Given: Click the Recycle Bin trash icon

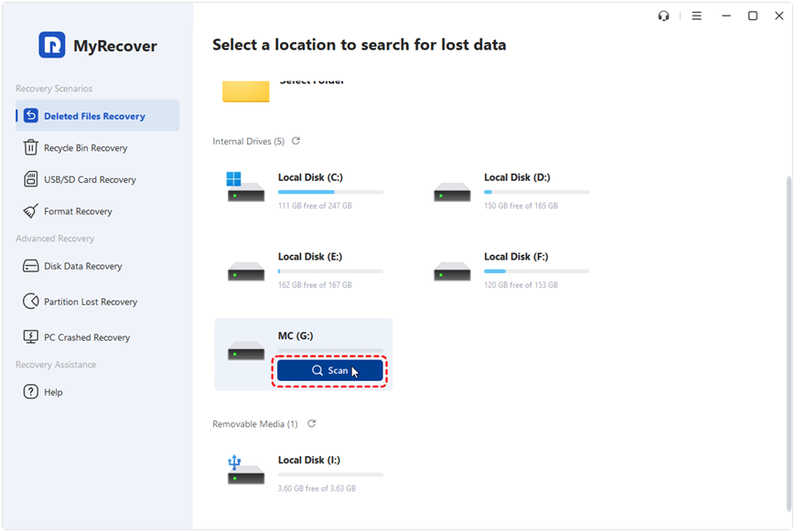Looking at the screenshot, I should pos(30,147).
